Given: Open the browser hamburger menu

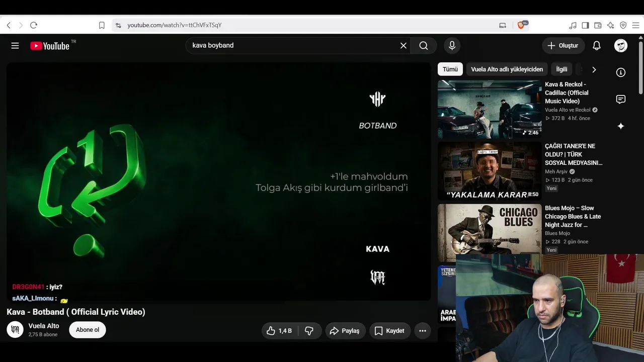Looking at the screenshot, I should point(636,25).
